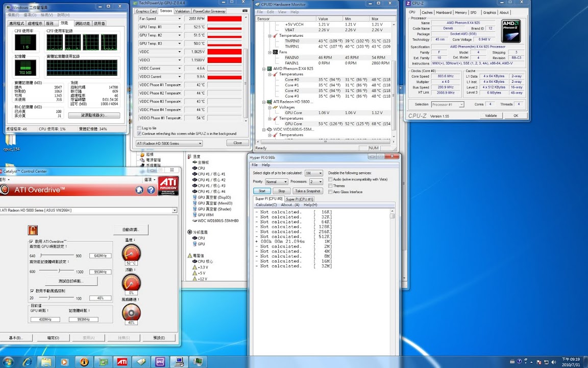Switch to Task Manager taskbar icon
Image resolution: width=588 pixels, height=368 pixels.
pyautogui.click(x=199, y=362)
